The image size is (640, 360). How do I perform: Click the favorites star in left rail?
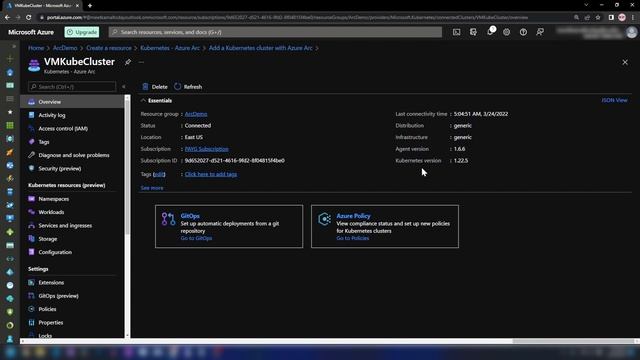10,112
